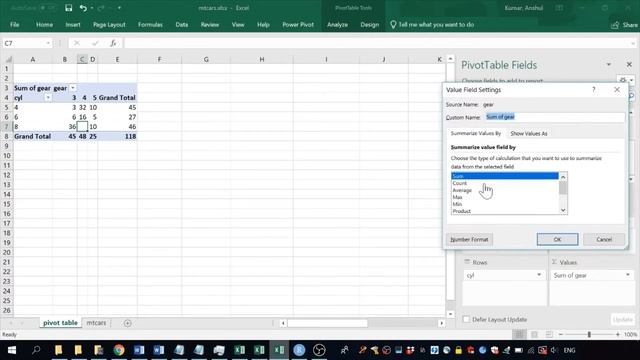This screenshot has width=640, height=360.
Task: Click the Undo arrow icon
Action: point(83,8)
